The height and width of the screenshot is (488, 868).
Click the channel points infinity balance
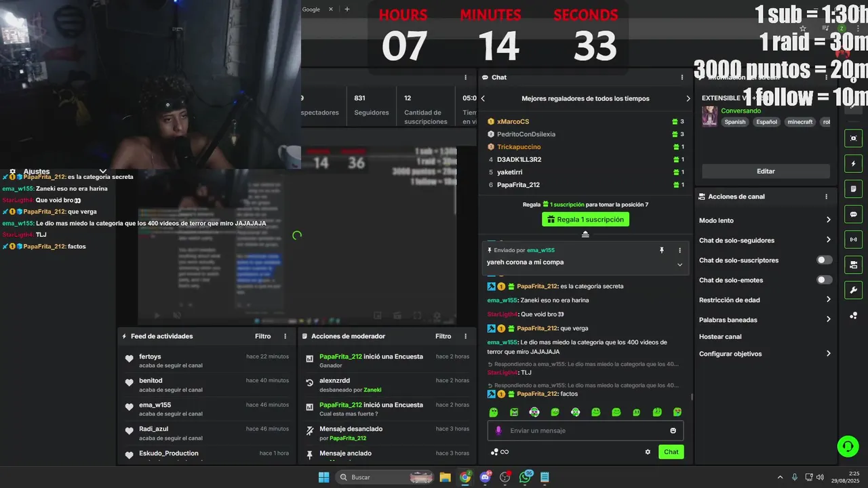click(500, 452)
